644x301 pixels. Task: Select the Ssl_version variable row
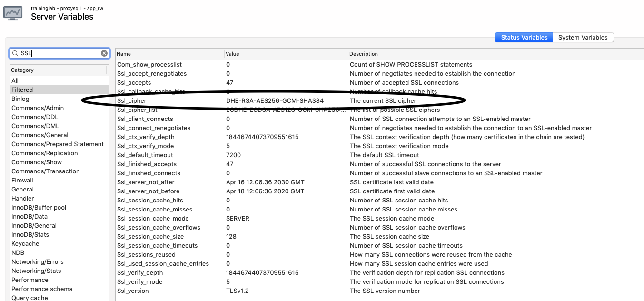pyautogui.click(x=190, y=291)
